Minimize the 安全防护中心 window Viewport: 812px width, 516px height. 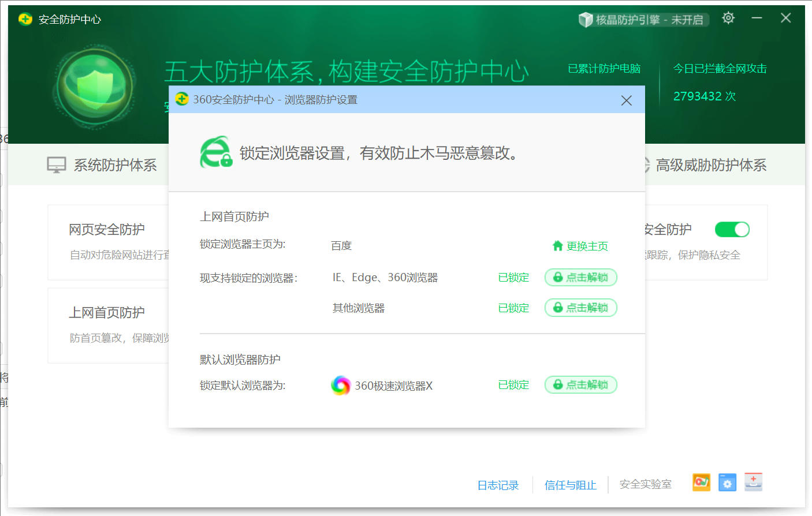pyautogui.click(x=757, y=18)
